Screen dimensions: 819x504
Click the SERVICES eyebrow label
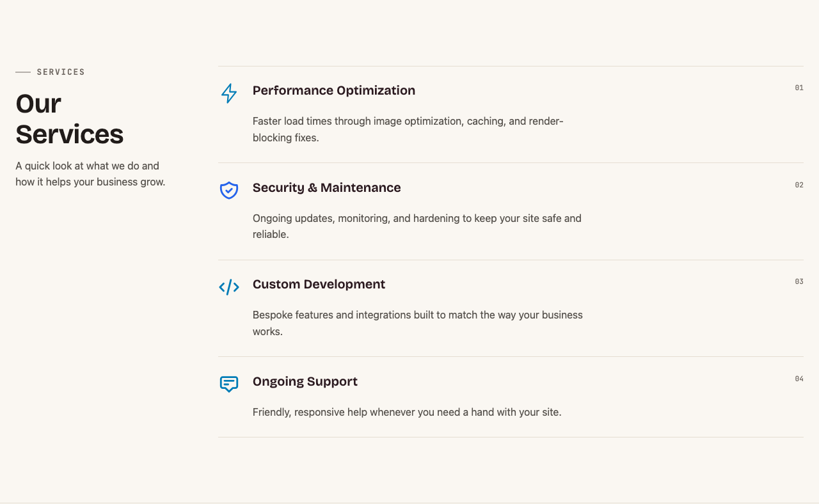point(61,72)
